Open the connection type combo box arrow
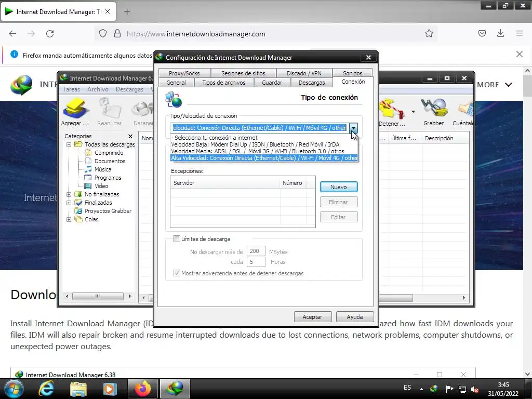Screen dimensions: 532x399 [353, 128]
